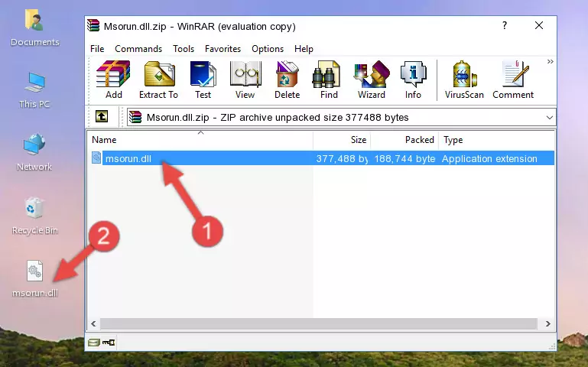Open the Tools menu

[184, 49]
